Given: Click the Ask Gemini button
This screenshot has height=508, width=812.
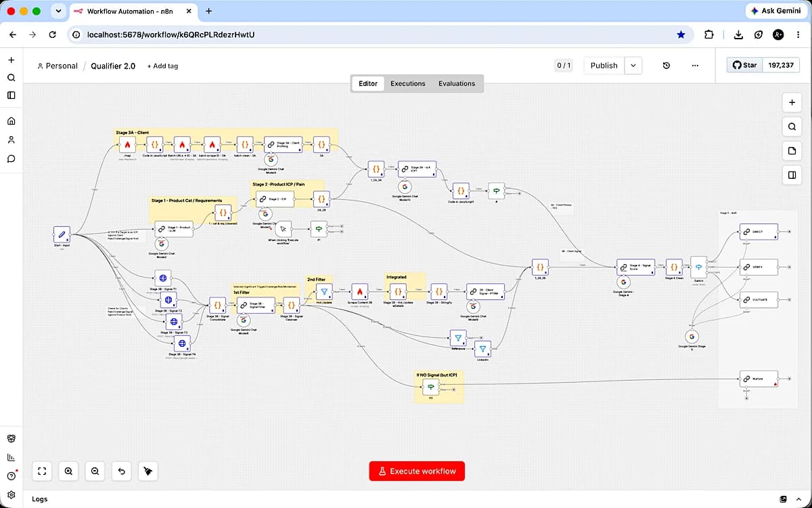Looking at the screenshot, I should [x=775, y=12].
